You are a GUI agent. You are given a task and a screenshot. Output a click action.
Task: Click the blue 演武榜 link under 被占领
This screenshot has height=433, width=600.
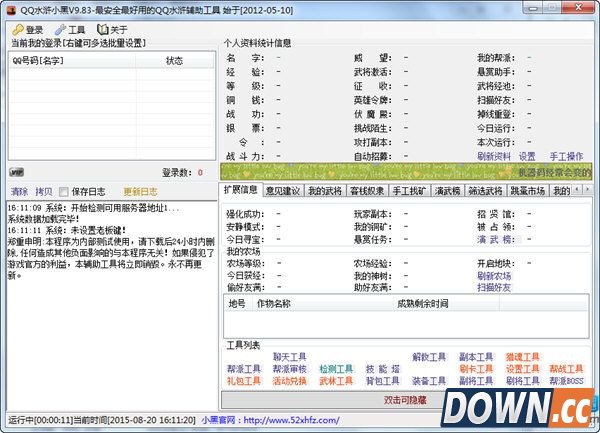(x=496, y=239)
